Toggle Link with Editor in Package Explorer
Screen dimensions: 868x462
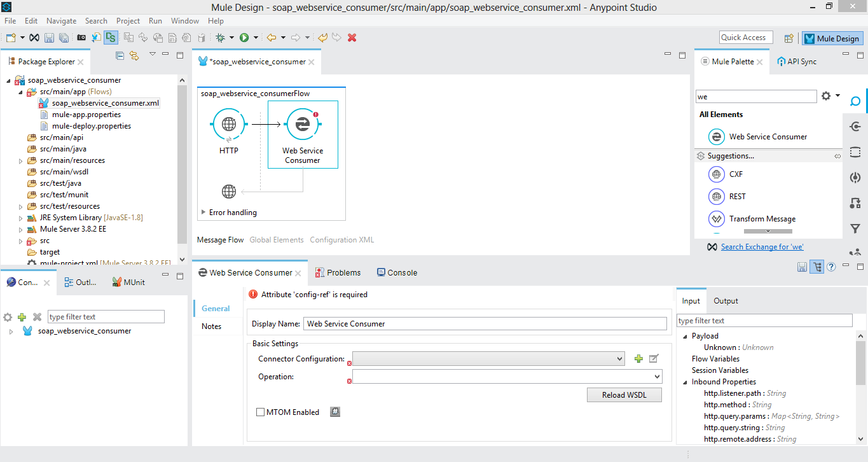click(134, 56)
